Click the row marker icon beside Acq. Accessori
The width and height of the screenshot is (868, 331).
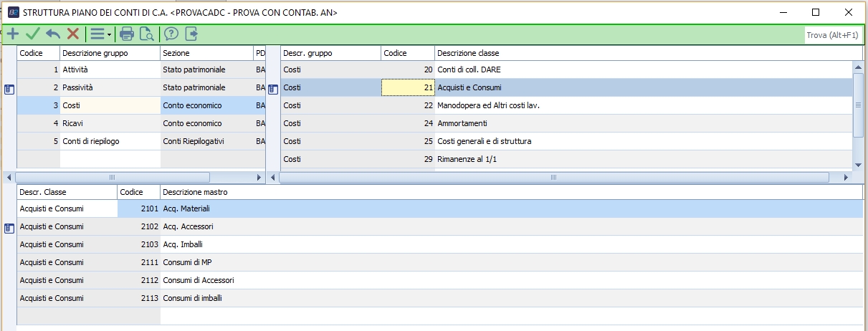pos(9,228)
